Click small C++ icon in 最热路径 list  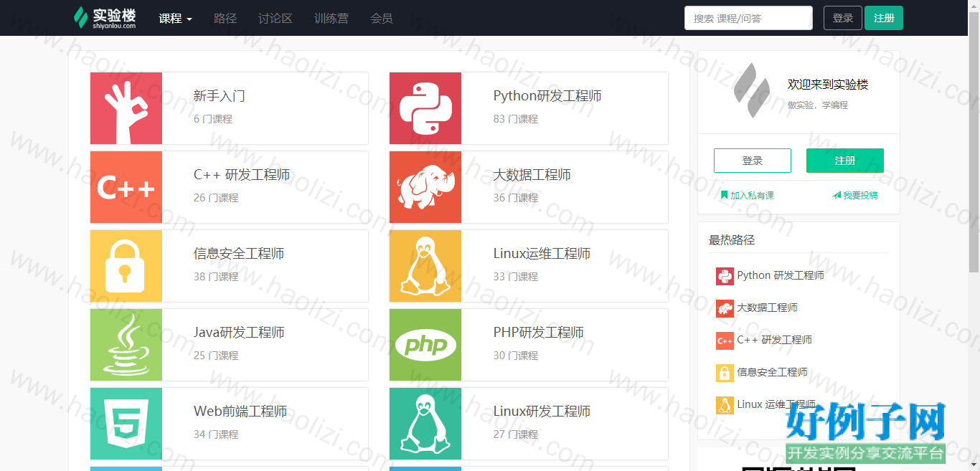click(725, 341)
